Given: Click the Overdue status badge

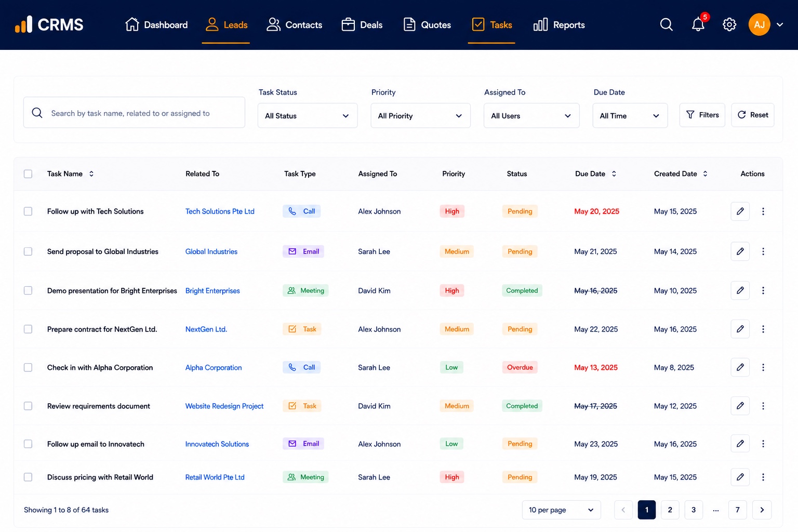Looking at the screenshot, I should [x=520, y=367].
